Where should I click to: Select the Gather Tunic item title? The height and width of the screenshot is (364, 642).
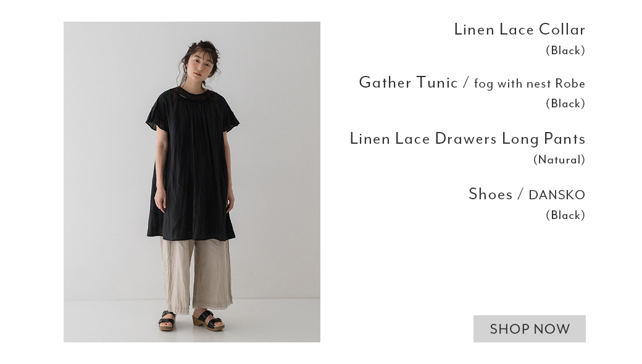[408, 83]
